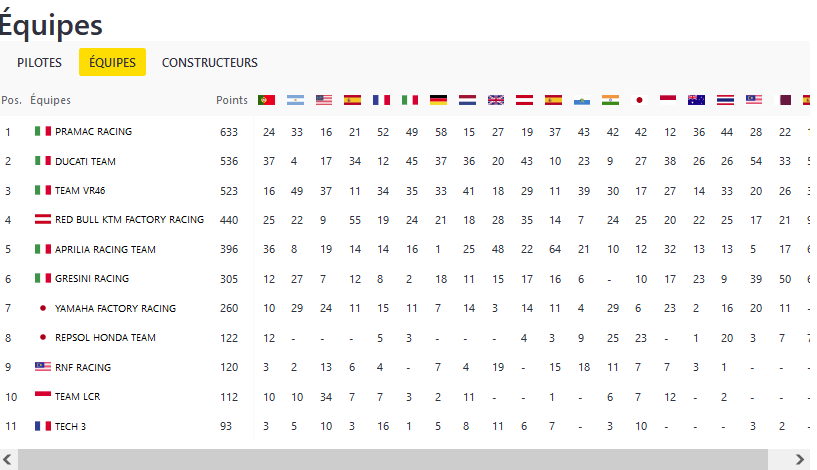Select the India flag column header
The image size is (817, 470).
611,100
